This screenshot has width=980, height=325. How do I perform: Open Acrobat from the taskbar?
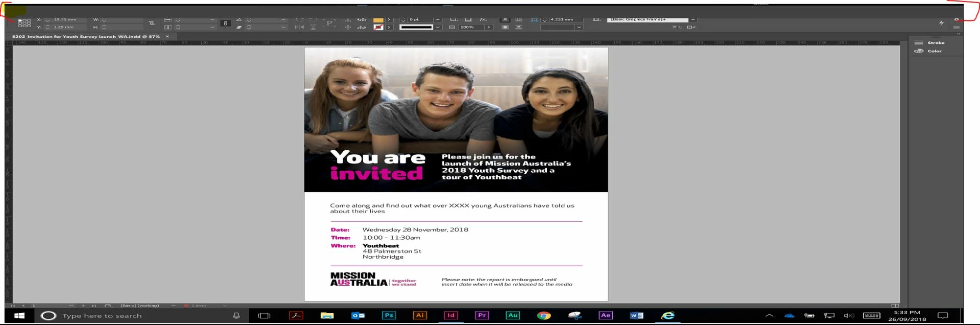pos(296,315)
